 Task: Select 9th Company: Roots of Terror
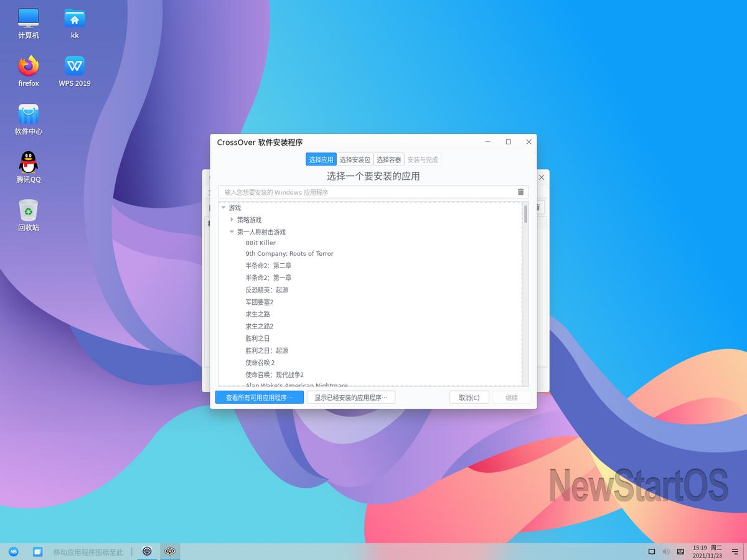pos(289,254)
